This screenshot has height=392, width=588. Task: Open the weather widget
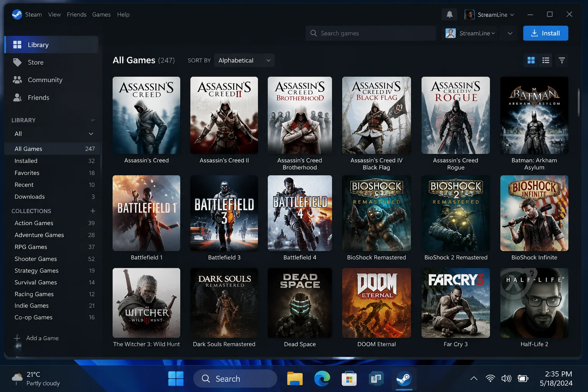(x=36, y=379)
